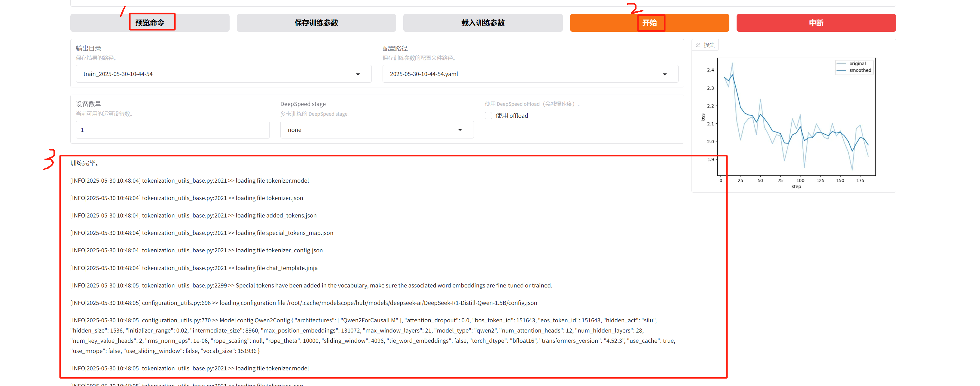This screenshot has height=386, width=980.
Task: Click the log line with DeepSpeek config.json path
Action: (303, 303)
